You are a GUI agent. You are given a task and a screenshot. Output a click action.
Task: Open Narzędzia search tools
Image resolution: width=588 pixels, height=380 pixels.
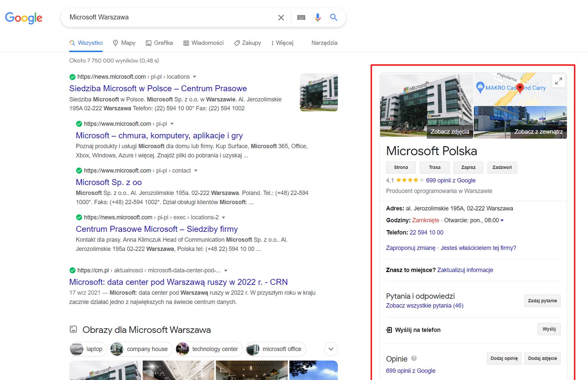[324, 43]
